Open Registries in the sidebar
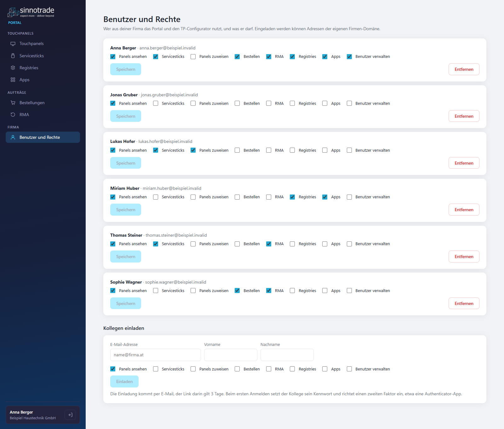Screen dimensions: 504x429 tap(43, 68)
